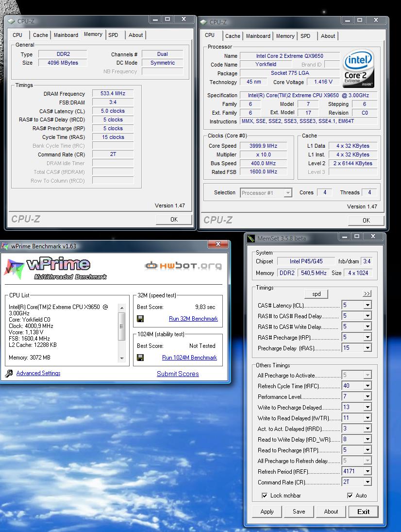
Task: Open the Mainboard tab in left CPU-Z
Action: point(66,35)
